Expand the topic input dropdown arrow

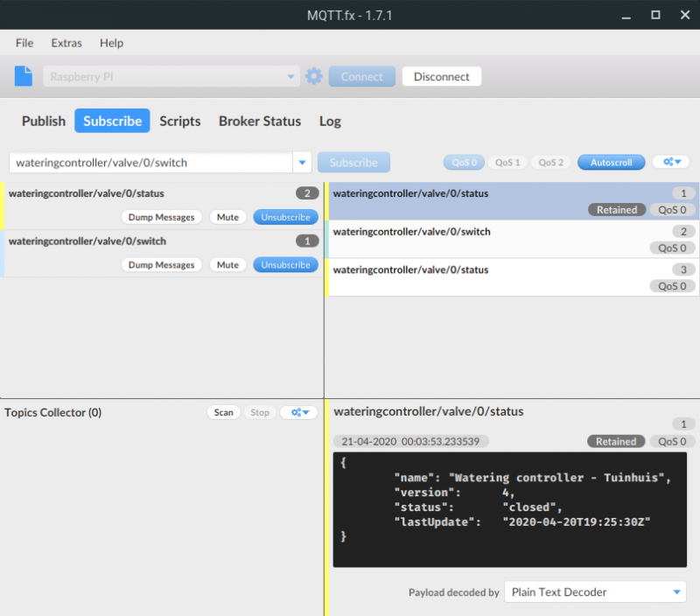[301, 163]
